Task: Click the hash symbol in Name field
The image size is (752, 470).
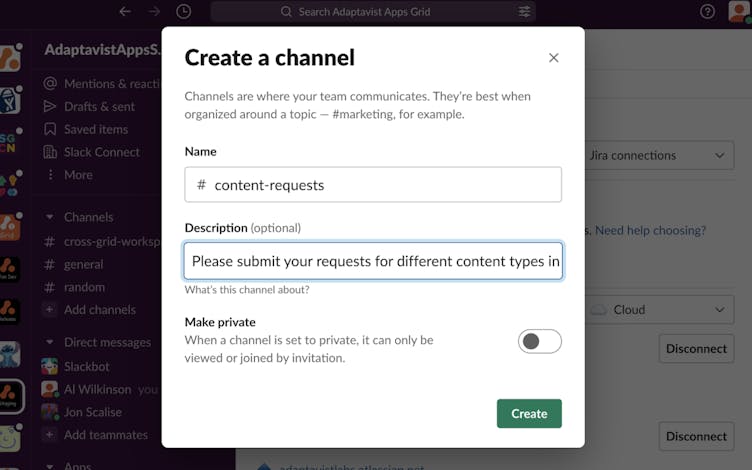Action: click(201, 185)
